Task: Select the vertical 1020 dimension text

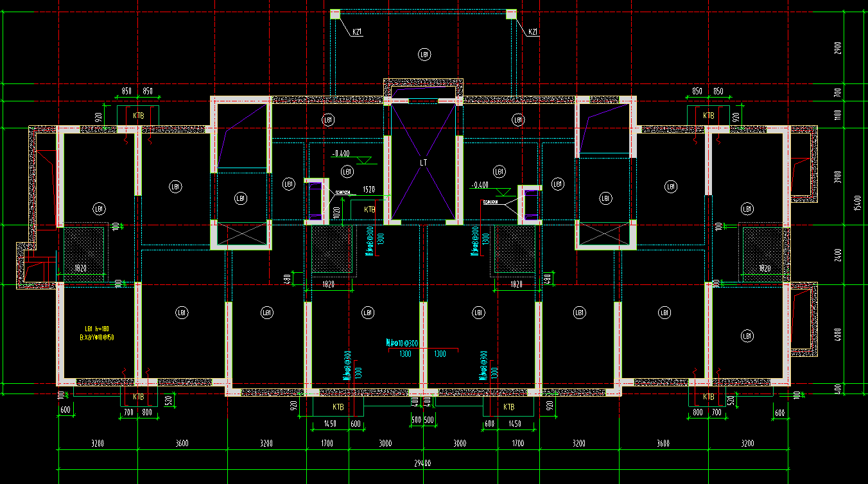Action: pyautogui.click(x=335, y=213)
